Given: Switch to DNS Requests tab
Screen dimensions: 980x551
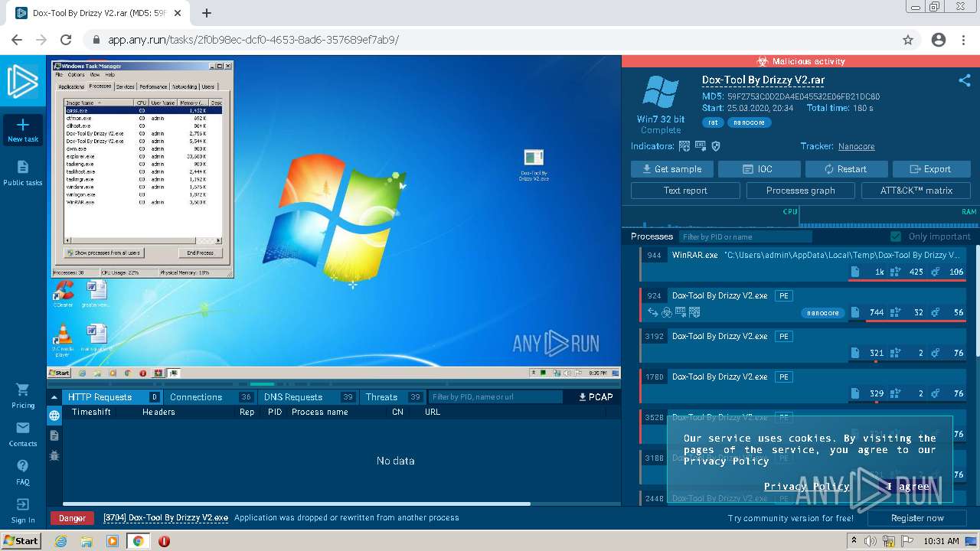Looking at the screenshot, I should [309, 397].
